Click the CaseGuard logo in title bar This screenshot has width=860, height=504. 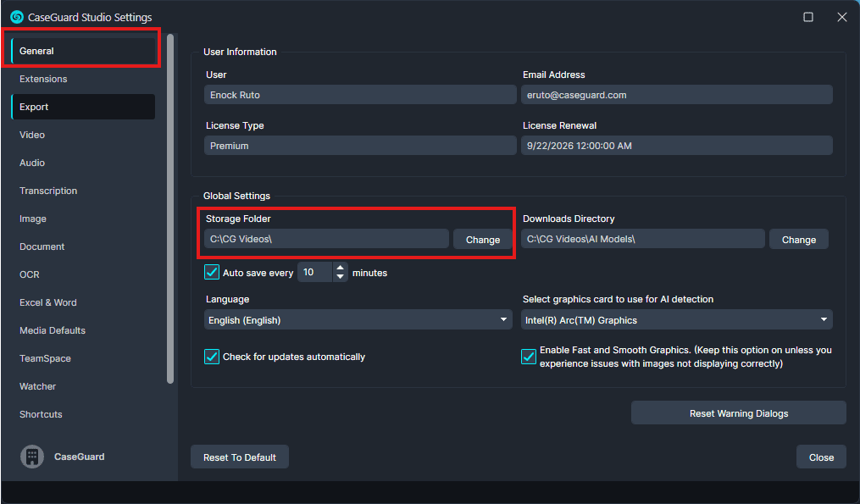pyautogui.click(x=16, y=17)
